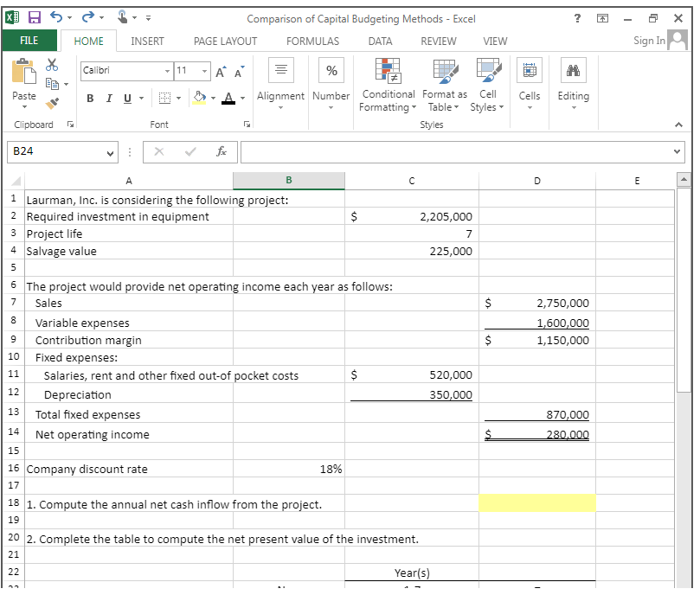The height and width of the screenshot is (595, 700).
Task: Open the Font dialog launcher
Action: point(247,125)
